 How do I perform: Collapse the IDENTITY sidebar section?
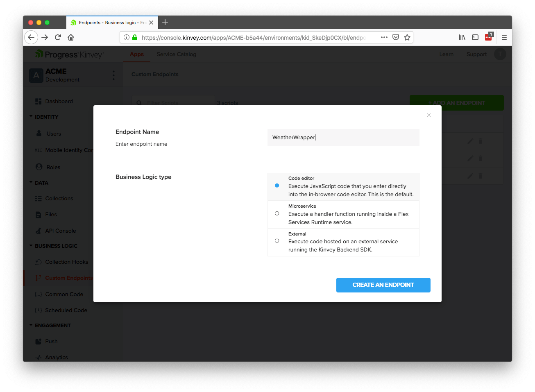point(31,117)
